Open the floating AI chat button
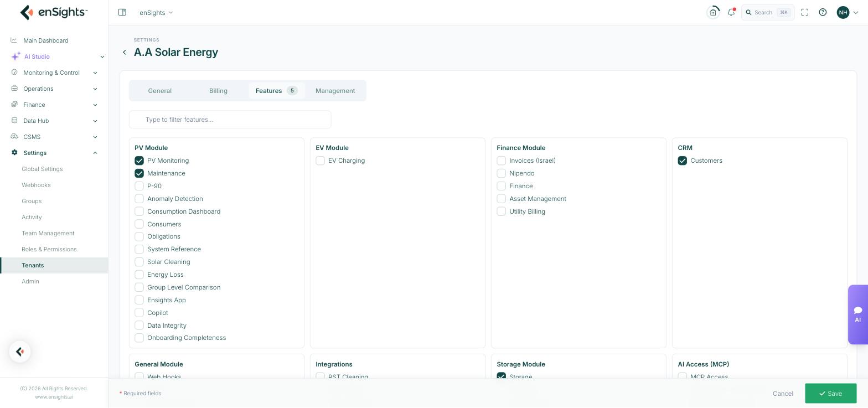Screen dimensions: 868x408 click(857, 314)
